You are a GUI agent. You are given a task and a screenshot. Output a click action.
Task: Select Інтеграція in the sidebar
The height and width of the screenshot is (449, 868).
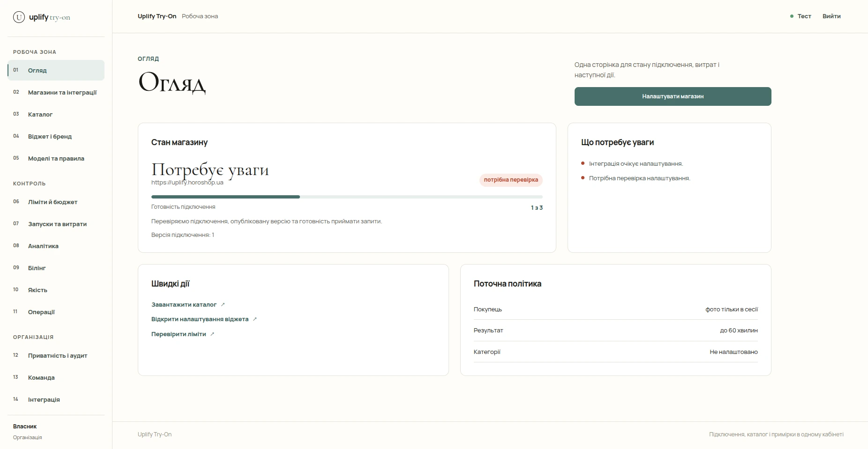pyautogui.click(x=56, y=399)
